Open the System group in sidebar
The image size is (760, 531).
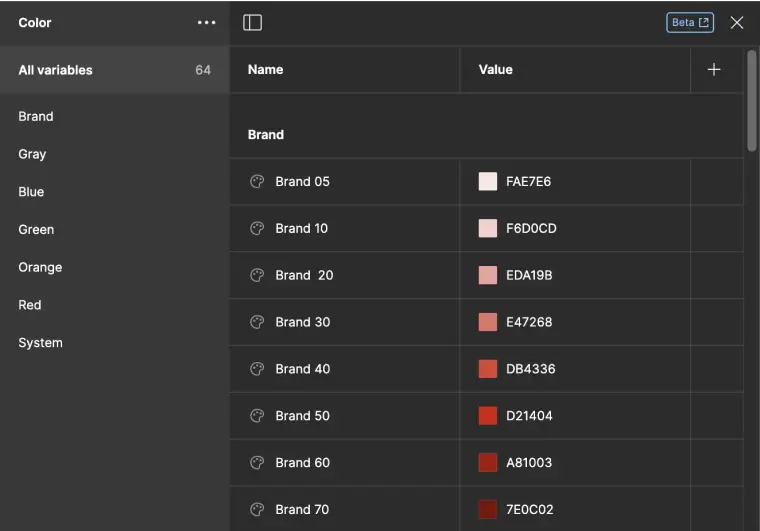tap(40, 343)
